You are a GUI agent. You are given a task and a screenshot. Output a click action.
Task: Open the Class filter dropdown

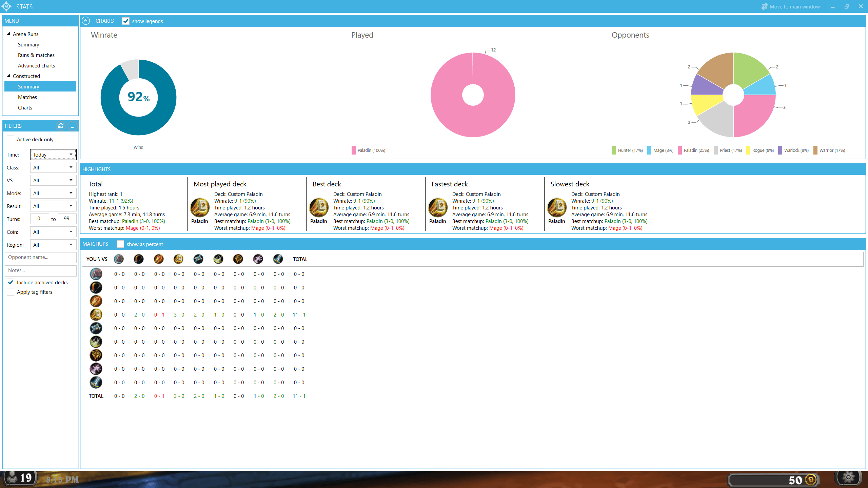click(x=53, y=167)
